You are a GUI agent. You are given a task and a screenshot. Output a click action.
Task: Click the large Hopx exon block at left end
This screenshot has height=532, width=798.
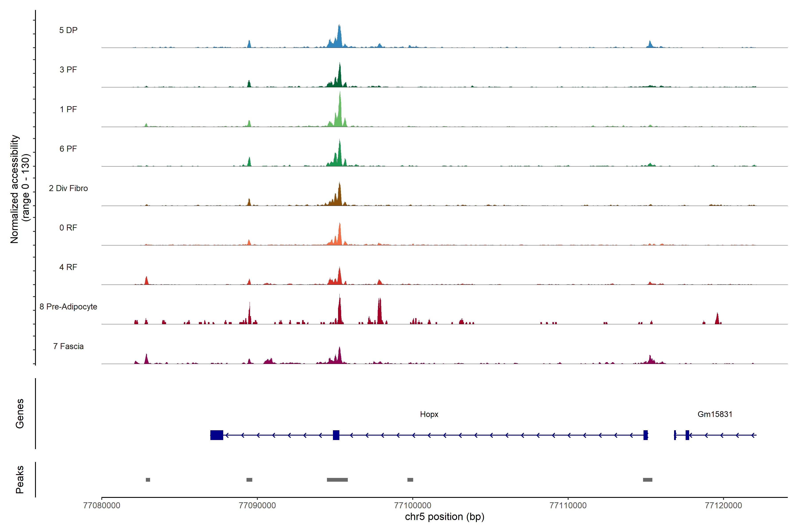pos(217,435)
